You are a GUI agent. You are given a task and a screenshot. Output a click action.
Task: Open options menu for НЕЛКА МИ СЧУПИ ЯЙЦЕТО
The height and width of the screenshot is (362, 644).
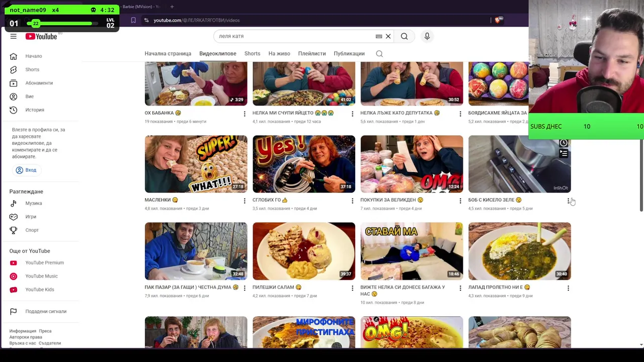[x=352, y=114]
